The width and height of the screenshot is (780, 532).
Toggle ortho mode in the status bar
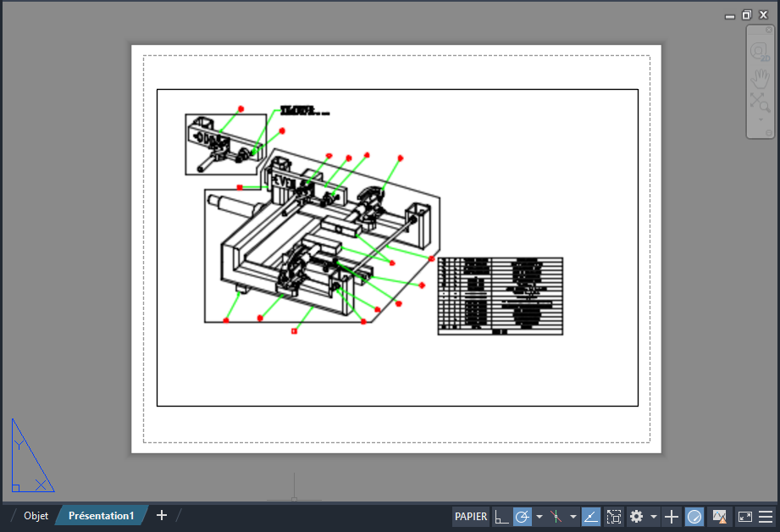point(501,517)
